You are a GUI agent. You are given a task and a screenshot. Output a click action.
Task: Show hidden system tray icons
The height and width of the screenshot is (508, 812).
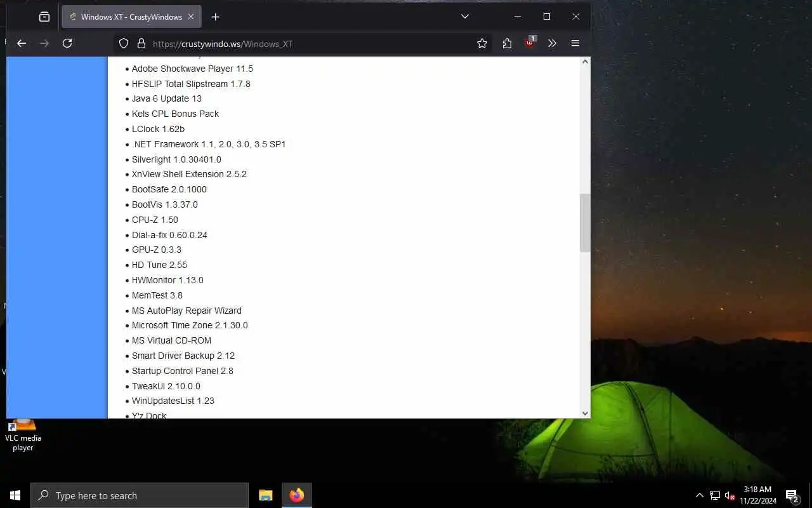point(699,495)
